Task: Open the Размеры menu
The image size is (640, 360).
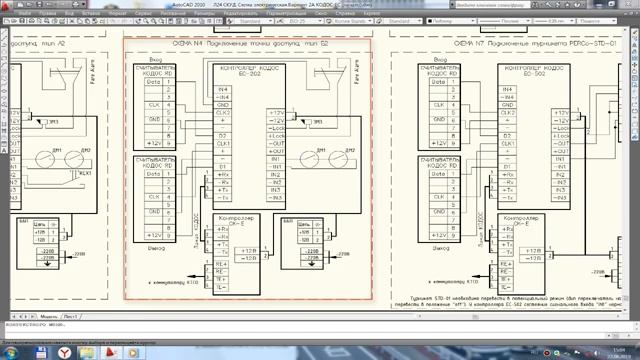Action: pyautogui.click(x=204, y=13)
